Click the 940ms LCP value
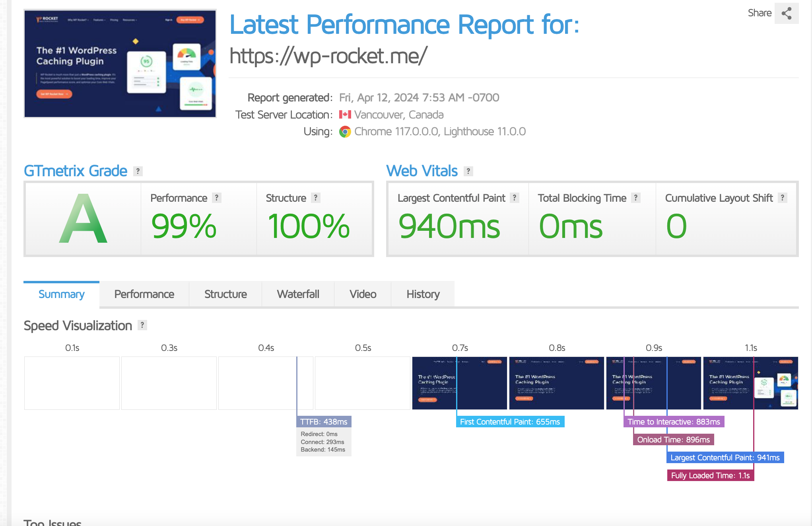Viewport: 812px width, 526px height. 449,226
